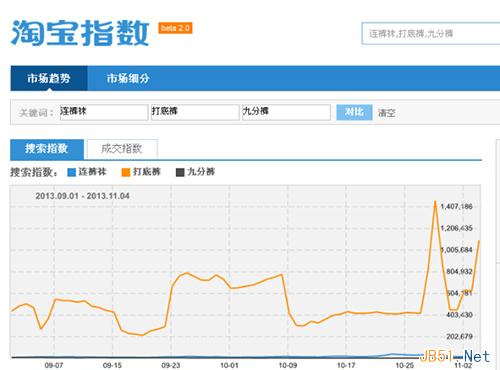Click the beta 2.0 badge
The height and width of the screenshot is (370, 500).
pyautogui.click(x=175, y=28)
